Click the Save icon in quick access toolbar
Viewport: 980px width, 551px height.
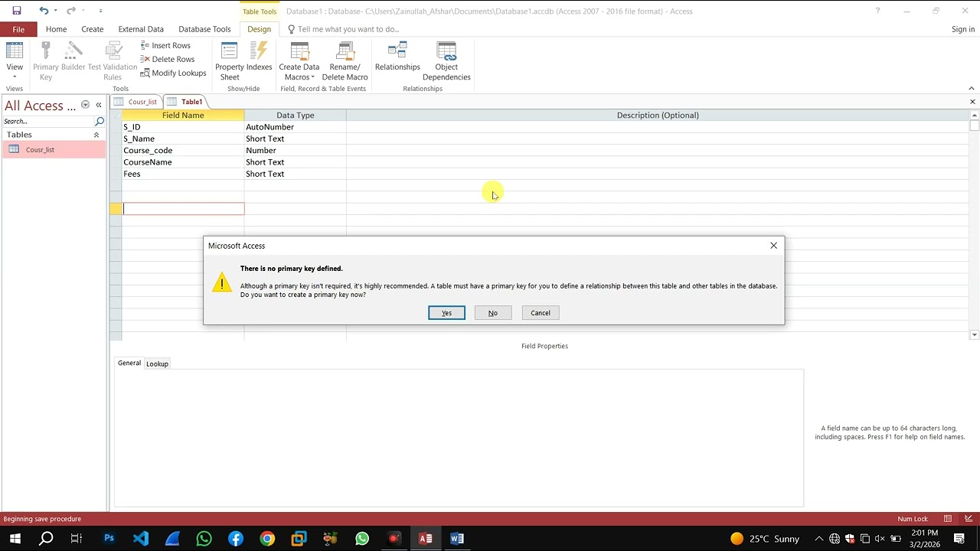point(16,11)
